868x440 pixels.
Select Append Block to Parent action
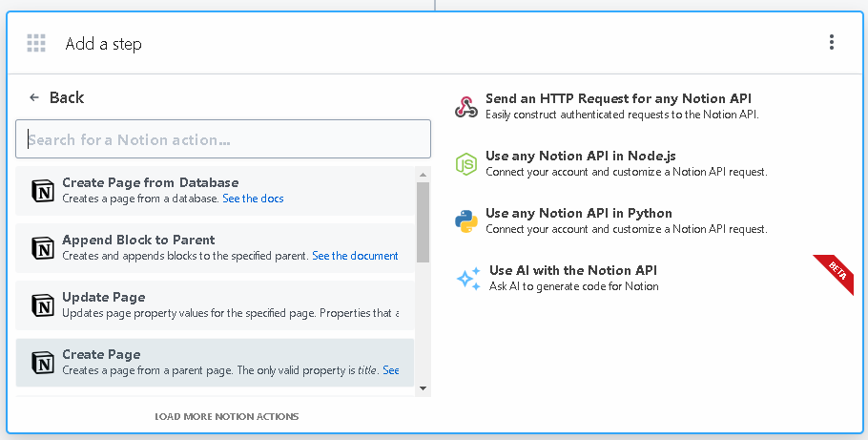[215, 248]
